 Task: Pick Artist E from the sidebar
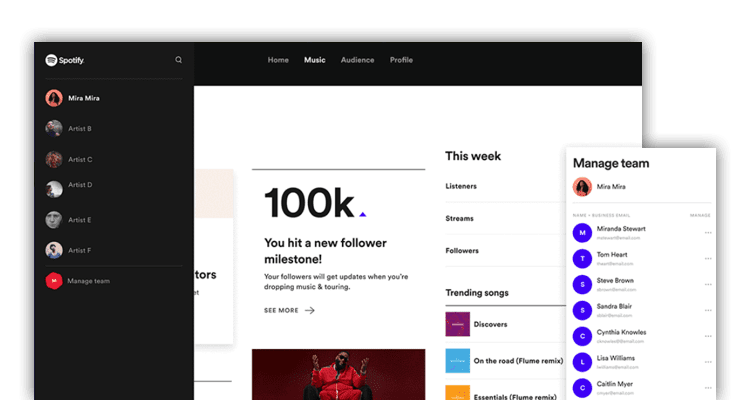(54, 219)
